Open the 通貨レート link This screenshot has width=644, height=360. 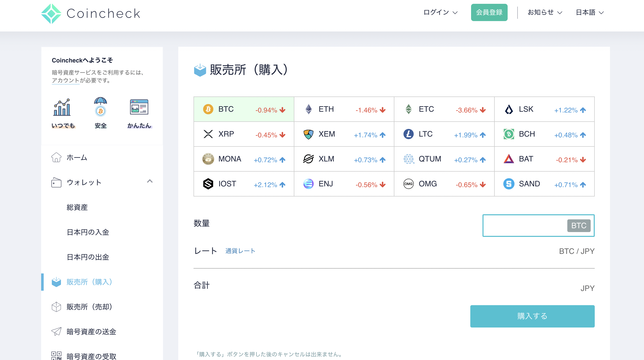point(240,251)
